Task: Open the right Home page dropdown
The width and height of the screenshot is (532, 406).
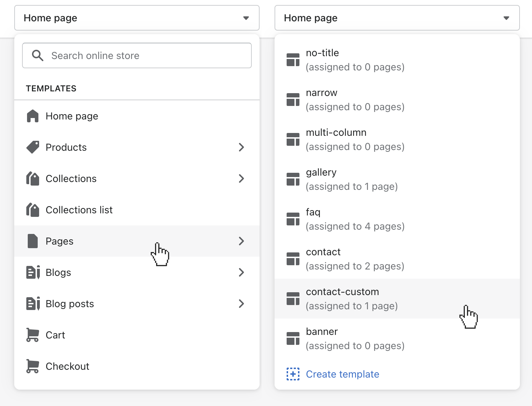Action: 397,18
